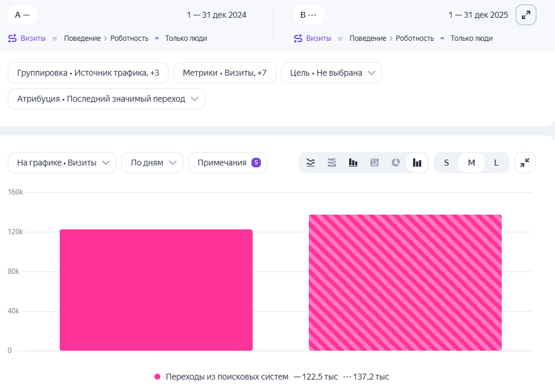Set chart size to S
Image resolution: width=555 pixels, height=392 pixels.
click(x=446, y=163)
